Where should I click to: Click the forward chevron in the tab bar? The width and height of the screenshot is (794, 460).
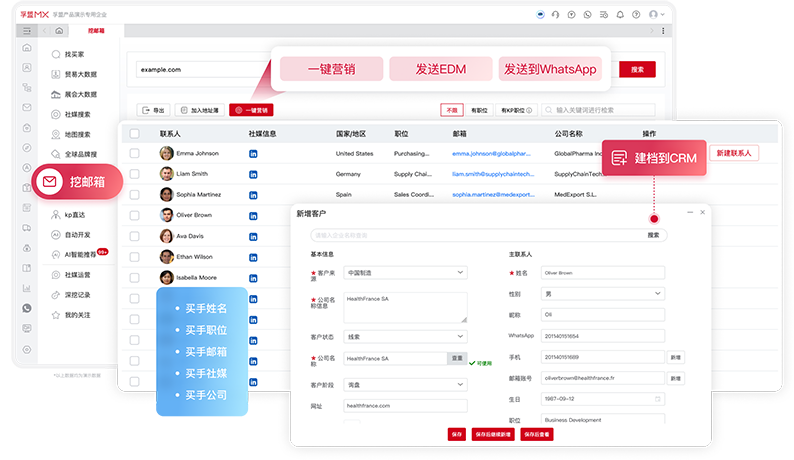point(652,31)
